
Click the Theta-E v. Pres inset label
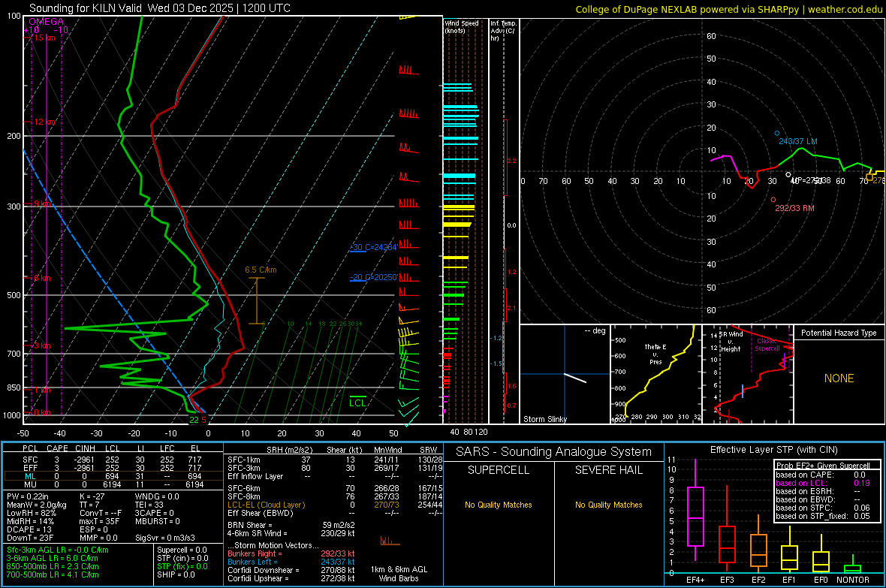click(655, 354)
